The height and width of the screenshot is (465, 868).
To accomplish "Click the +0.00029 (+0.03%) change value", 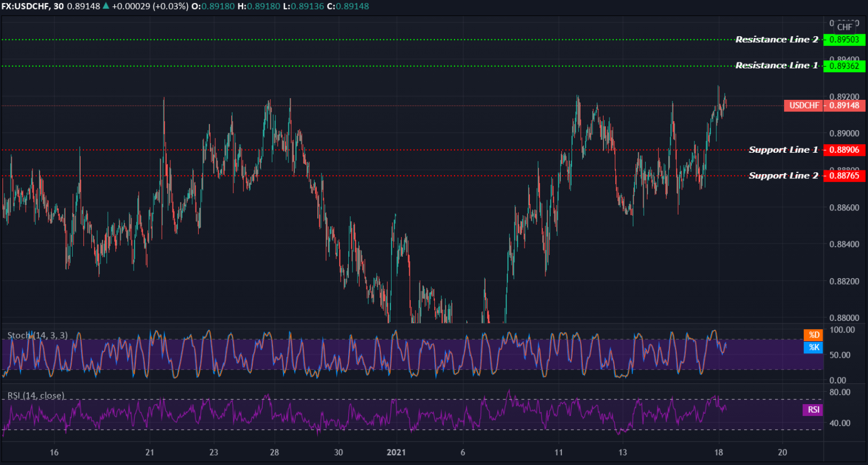I will click(150, 6).
